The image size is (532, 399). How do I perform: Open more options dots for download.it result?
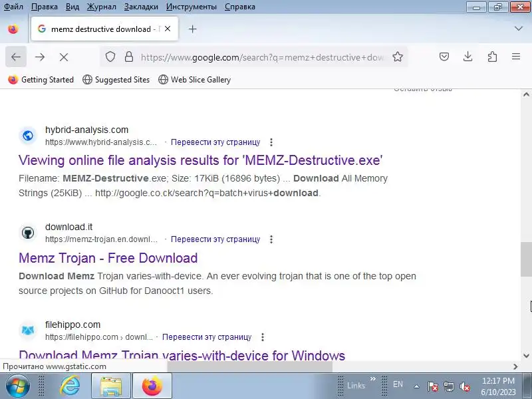point(271,239)
